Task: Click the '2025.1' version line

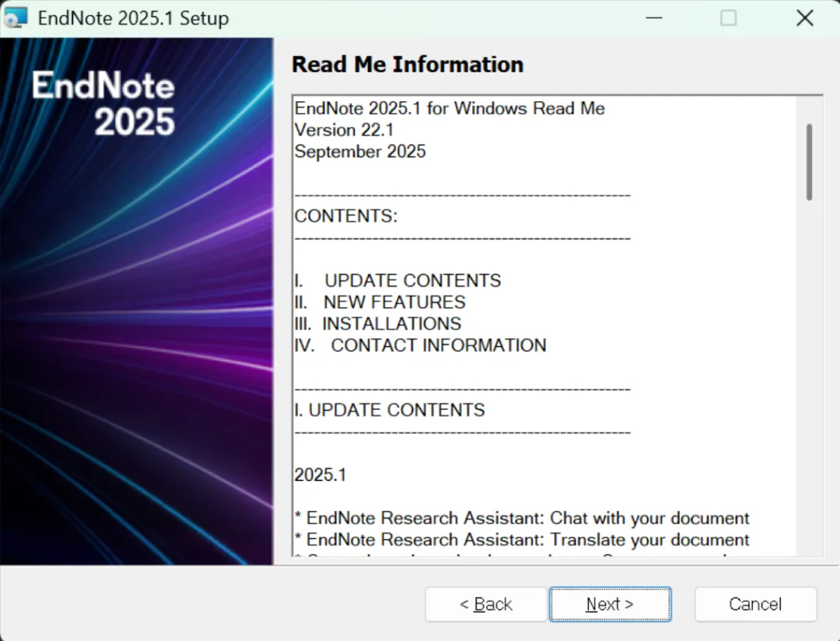Action: click(x=320, y=475)
